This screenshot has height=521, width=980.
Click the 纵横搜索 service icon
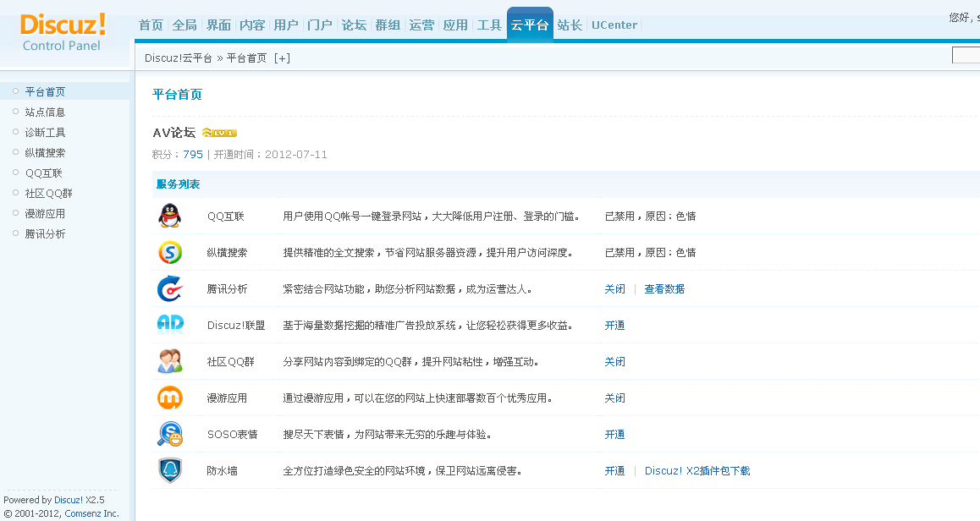pyautogui.click(x=170, y=252)
